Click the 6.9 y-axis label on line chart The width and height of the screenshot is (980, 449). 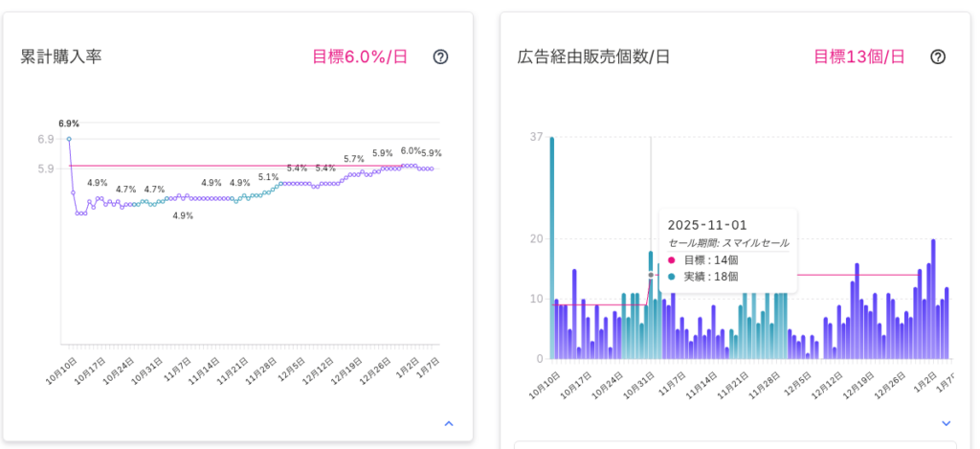(46, 140)
